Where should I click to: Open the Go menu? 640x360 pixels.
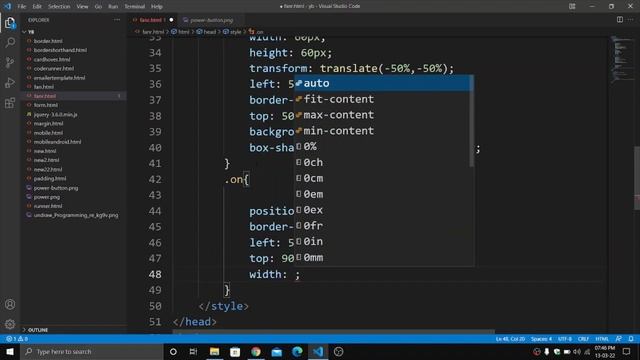[98, 7]
